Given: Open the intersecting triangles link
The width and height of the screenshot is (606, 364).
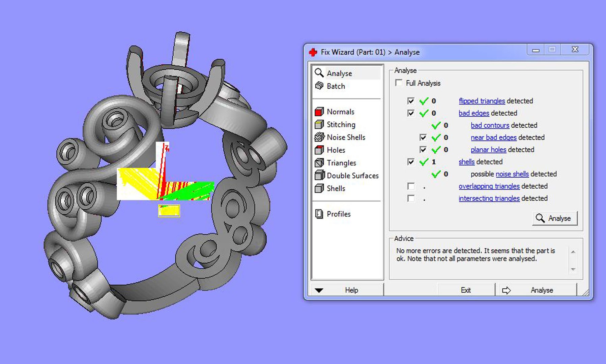Looking at the screenshot, I should pos(489,198).
